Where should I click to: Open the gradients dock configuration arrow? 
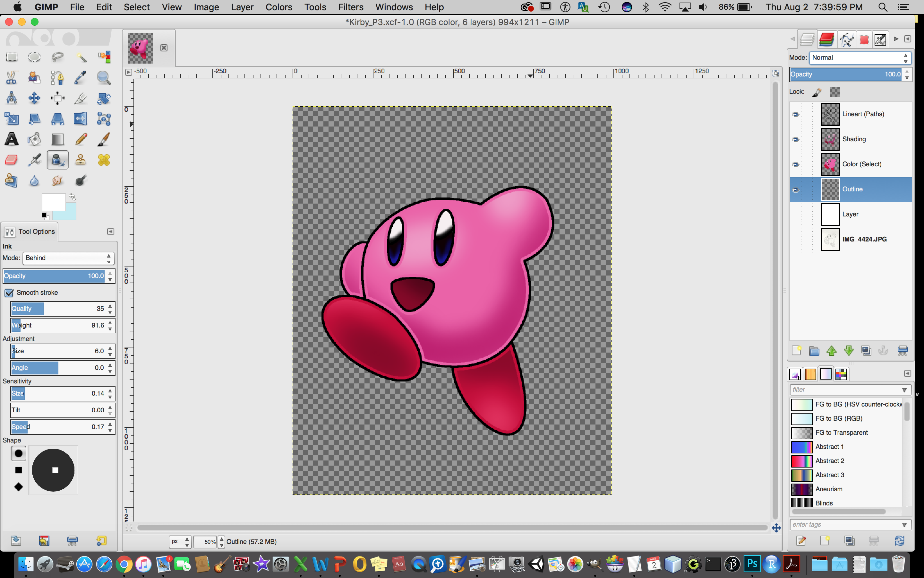click(908, 373)
